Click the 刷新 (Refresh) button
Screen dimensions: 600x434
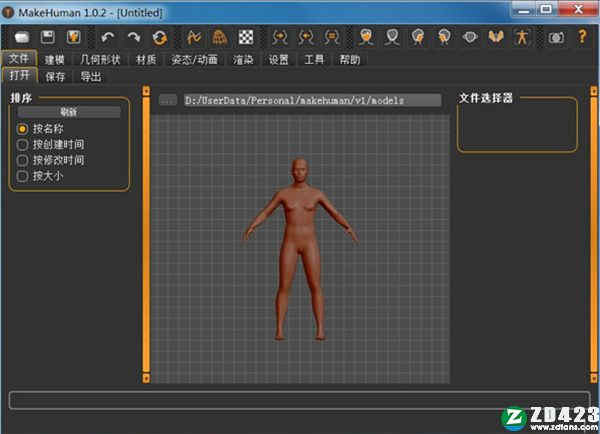[x=69, y=112]
